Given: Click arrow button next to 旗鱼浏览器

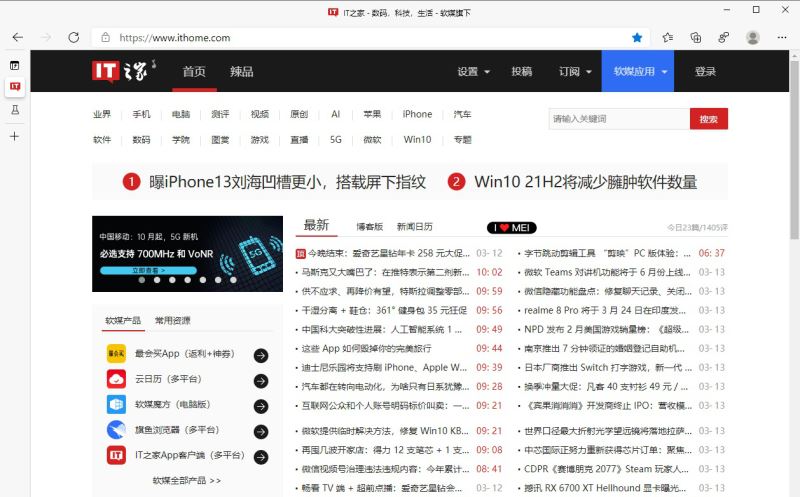Looking at the screenshot, I should pyautogui.click(x=261, y=432).
